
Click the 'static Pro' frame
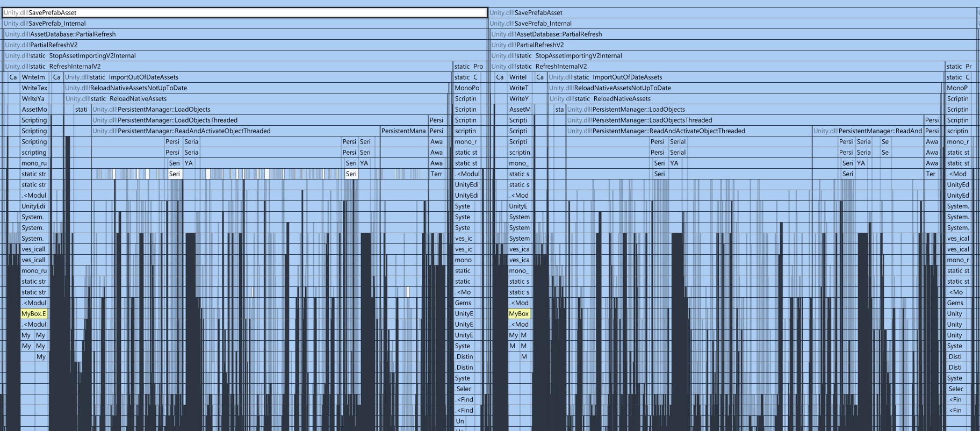click(x=469, y=67)
